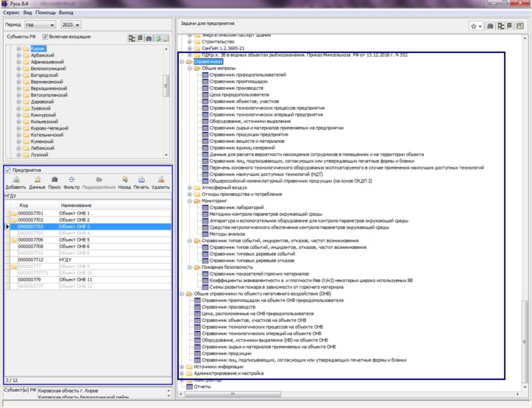This screenshot has width=532, height=408.
Task: Open Справочник природопользователей reference
Action: pos(247,75)
